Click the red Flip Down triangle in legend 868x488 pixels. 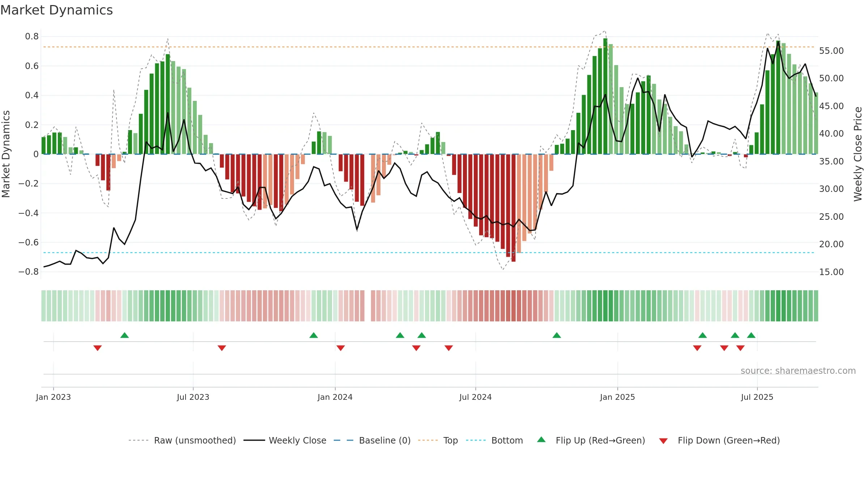click(x=663, y=441)
